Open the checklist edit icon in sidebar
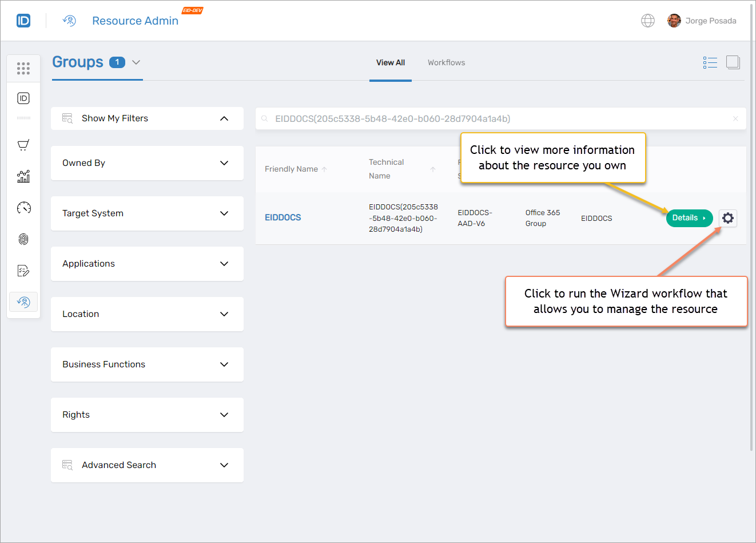This screenshot has height=543, width=756. point(23,271)
